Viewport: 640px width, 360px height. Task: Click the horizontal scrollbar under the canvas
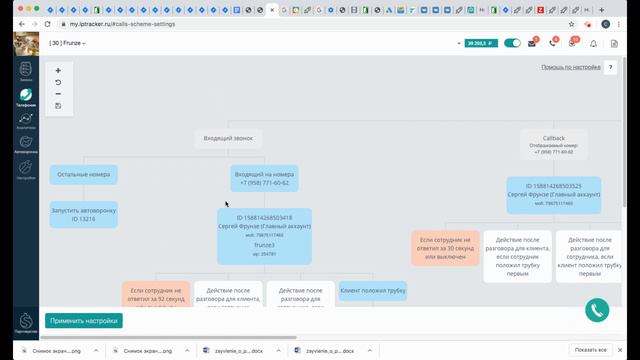click(x=168, y=338)
